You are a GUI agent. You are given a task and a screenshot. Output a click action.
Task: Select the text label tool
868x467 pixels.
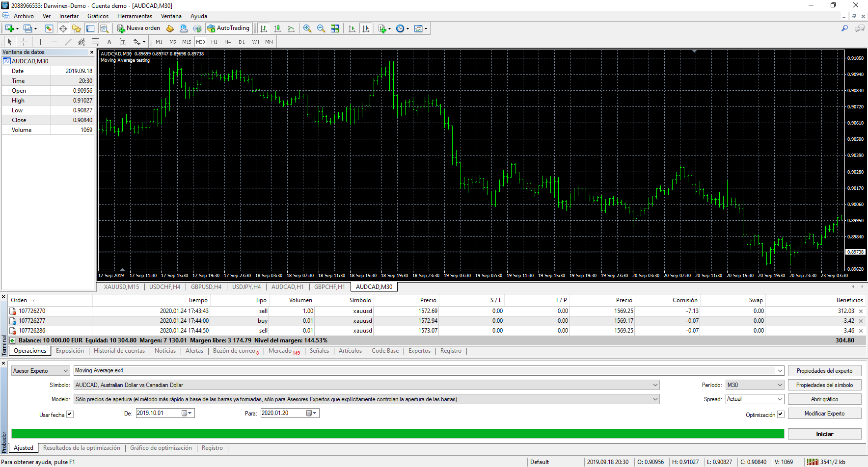109,42
